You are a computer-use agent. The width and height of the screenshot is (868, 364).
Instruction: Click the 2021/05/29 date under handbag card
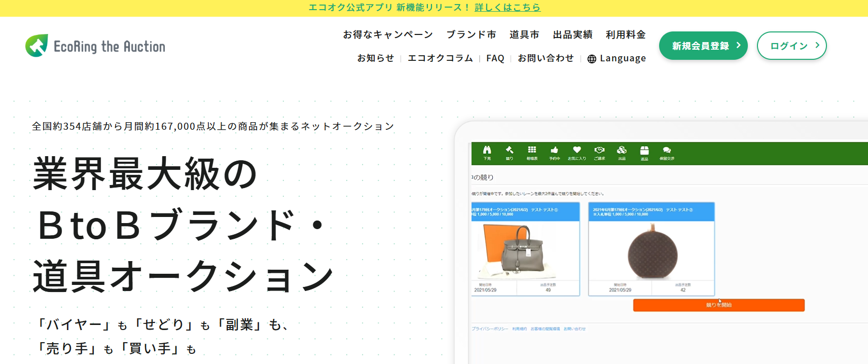(485, 290)
